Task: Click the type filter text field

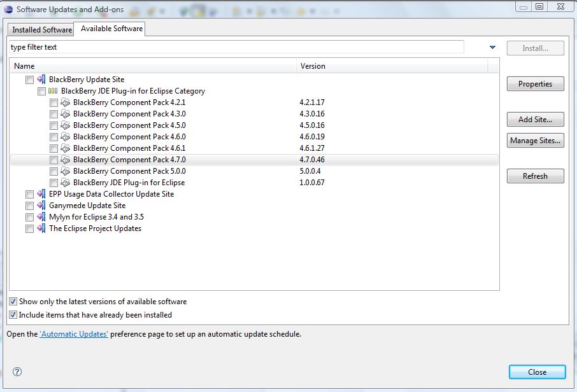Action: pos(236,47)
